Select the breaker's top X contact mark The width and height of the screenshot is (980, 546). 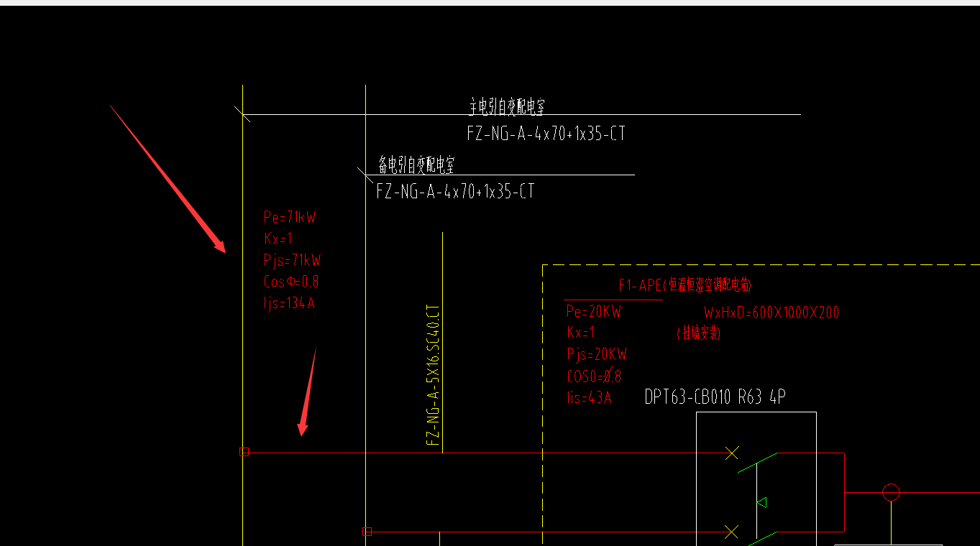tap(732, 453)
